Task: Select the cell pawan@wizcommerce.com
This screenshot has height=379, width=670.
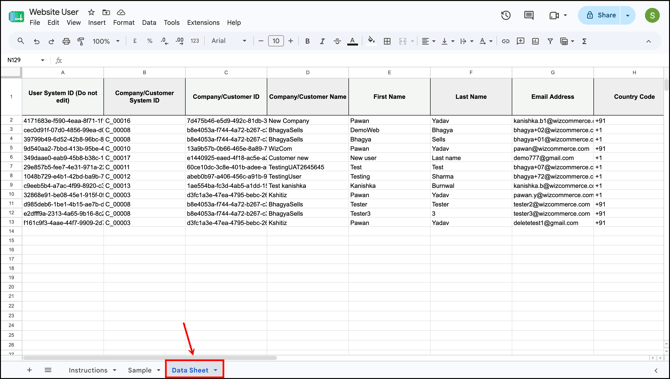Action: [552, 149]
